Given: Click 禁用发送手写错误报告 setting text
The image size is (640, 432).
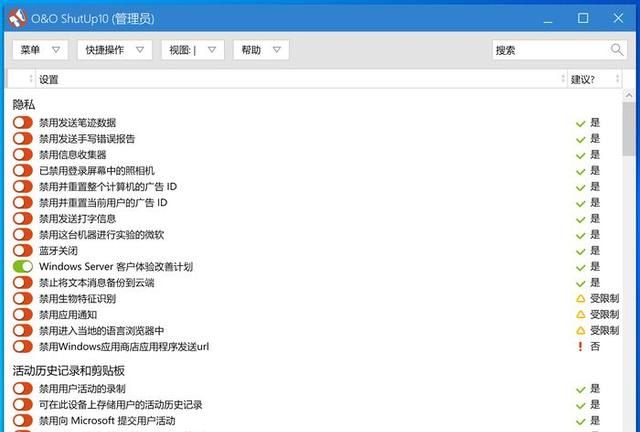Looking at the screenshot, I should (x=87, y=139).
